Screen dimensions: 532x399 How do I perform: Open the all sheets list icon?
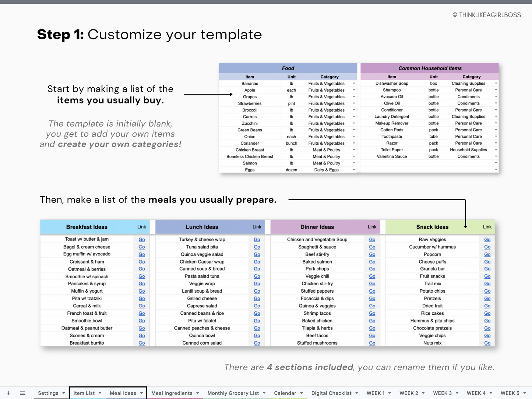[x=22, y=393]
